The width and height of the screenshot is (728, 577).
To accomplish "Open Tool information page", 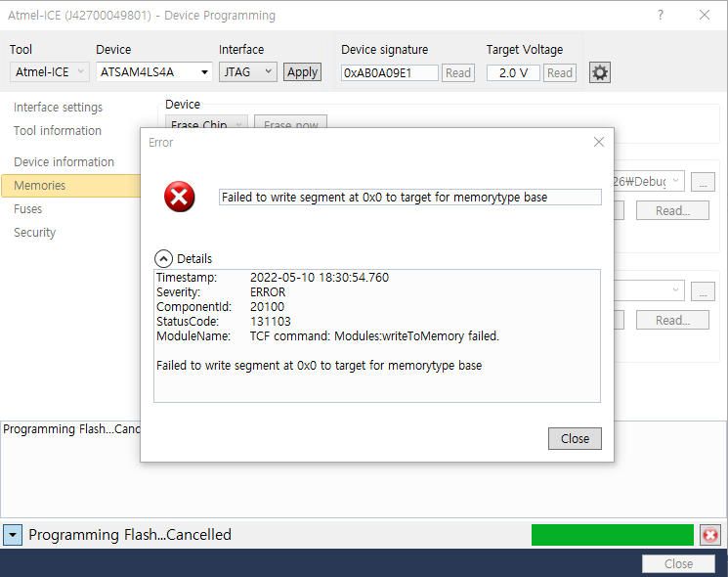I will point(57,130).
